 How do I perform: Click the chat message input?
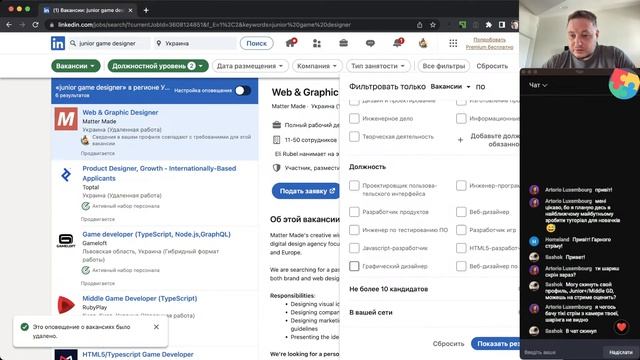tap(561, 352)
